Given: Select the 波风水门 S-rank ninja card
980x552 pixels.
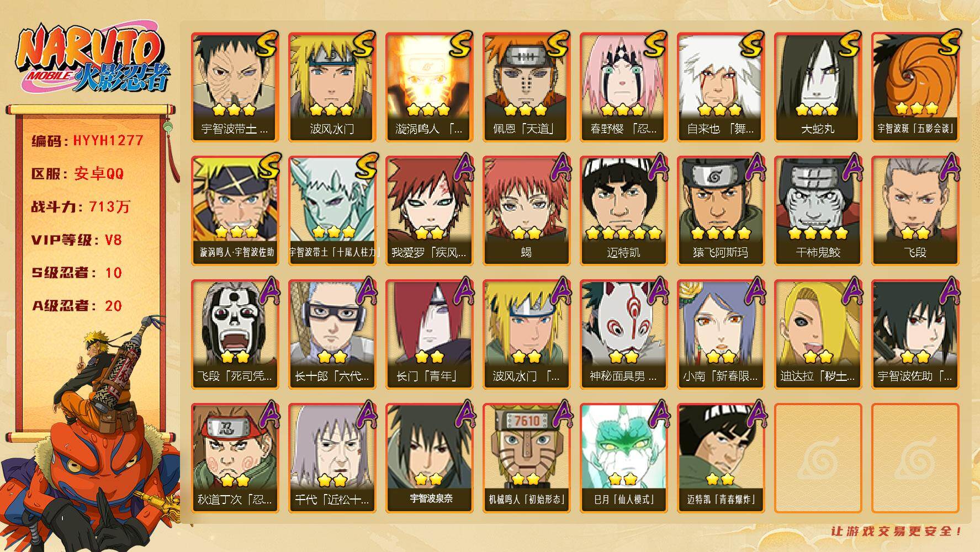Looking at the screenshot, I should click(x=332, y=87).
